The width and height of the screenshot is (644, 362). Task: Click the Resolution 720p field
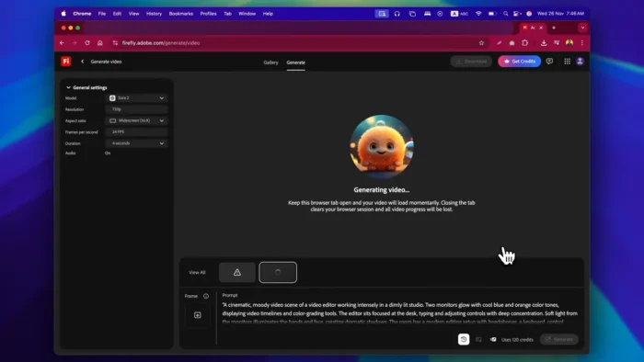(137, 109)
